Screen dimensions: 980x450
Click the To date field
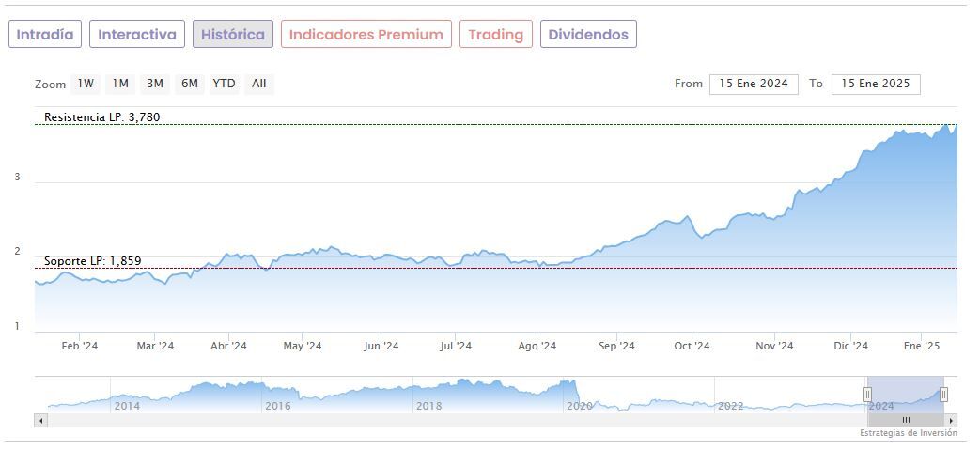coord(876,84)
